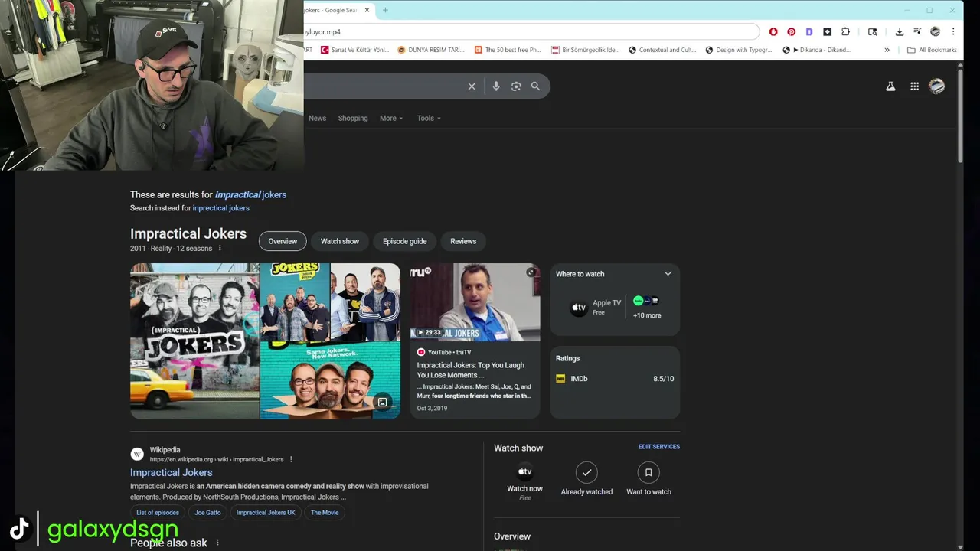The width and height of the screenshot is (980, 551).
Task: Open DÜNYA RESİM TARİ bookmark
Action: click(431, 50)
